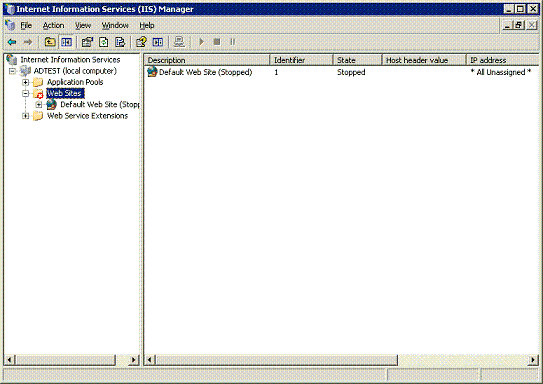Click the Refresh toolbar icon
The height and width of the screenshot is (384, 543).
point(104,42)
